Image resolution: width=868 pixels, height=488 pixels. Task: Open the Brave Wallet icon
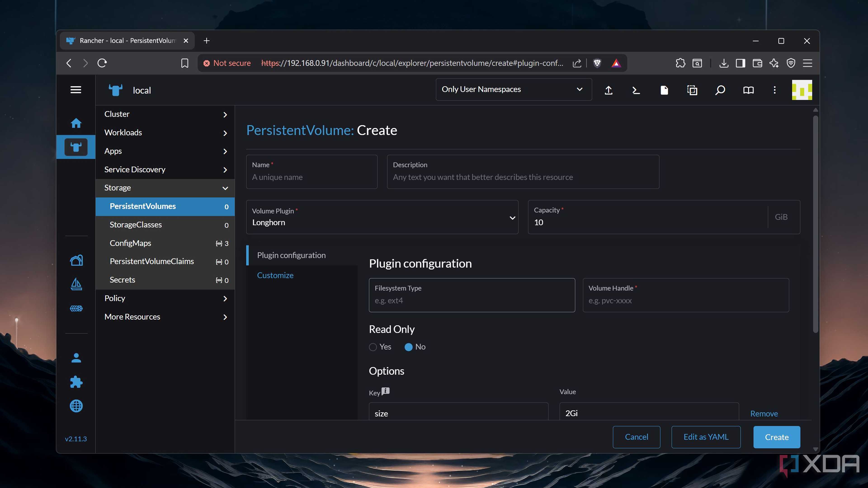click(757, 63)
